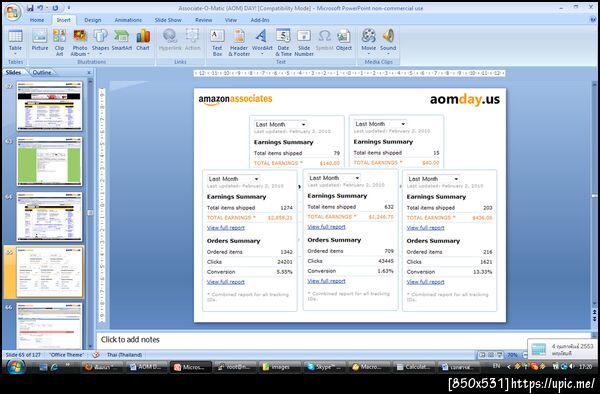Viewport: 600px width, 394px height.
Task: Insert a Table
Action: [x=15, y=42]
